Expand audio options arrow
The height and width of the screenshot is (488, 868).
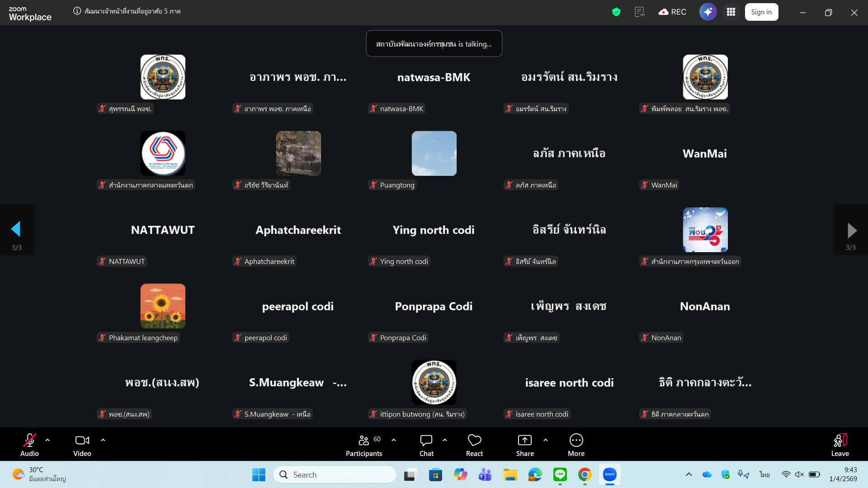click(47, 440)
